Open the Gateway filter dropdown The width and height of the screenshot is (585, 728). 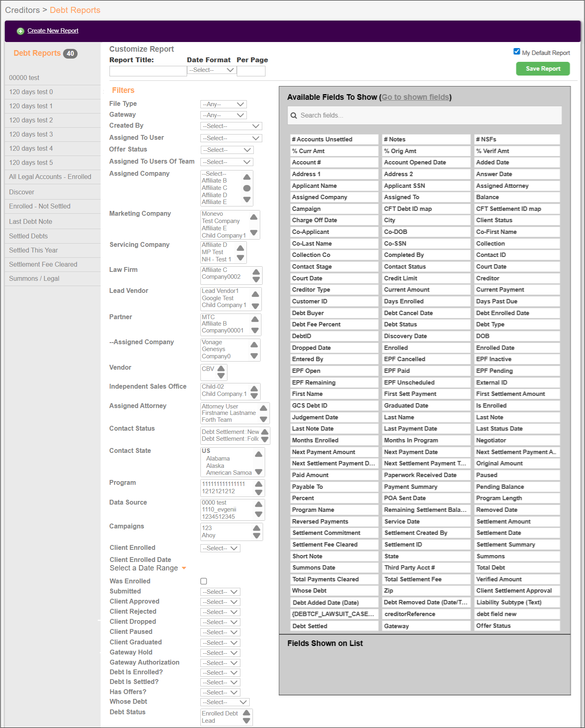223,115
